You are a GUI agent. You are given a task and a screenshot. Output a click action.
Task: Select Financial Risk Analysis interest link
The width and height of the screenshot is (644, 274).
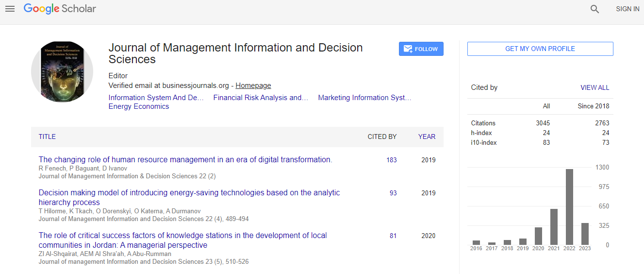[x=261, y=98]
